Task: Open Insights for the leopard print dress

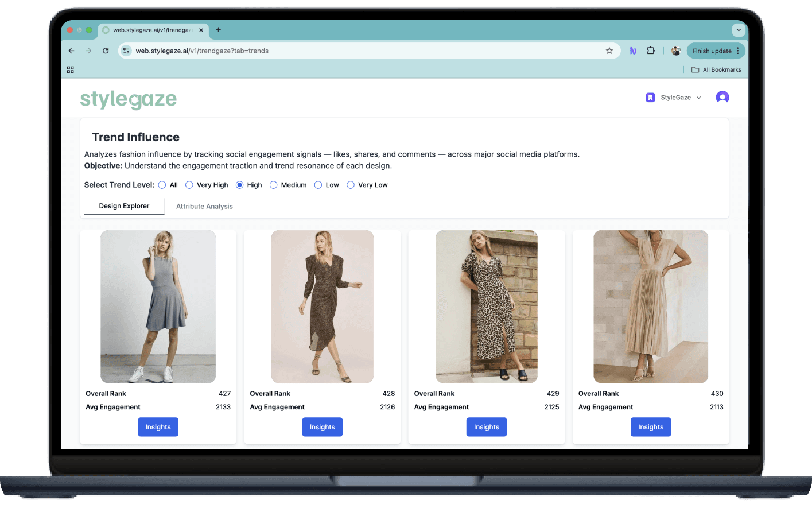Action: click(x=486, y=427)
